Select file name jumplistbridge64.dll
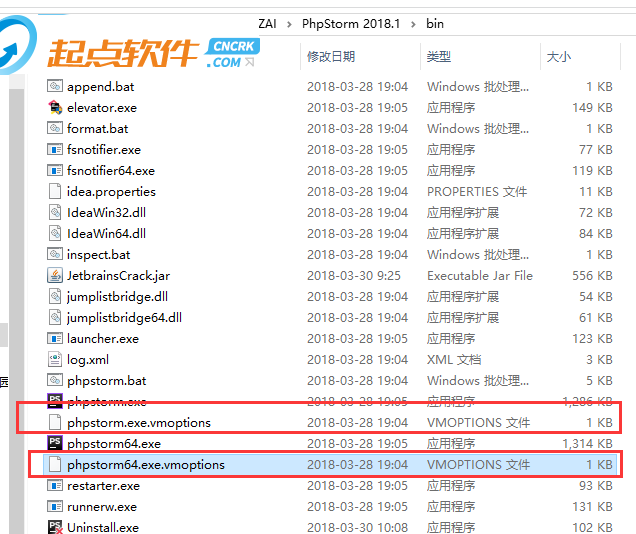Image resolution: width=636 pixels, height=534 pixels. (124, 318)
